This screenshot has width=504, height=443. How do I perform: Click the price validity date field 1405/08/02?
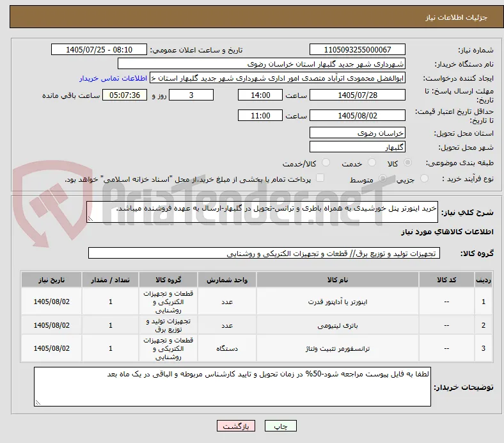[x=357, y=115]
